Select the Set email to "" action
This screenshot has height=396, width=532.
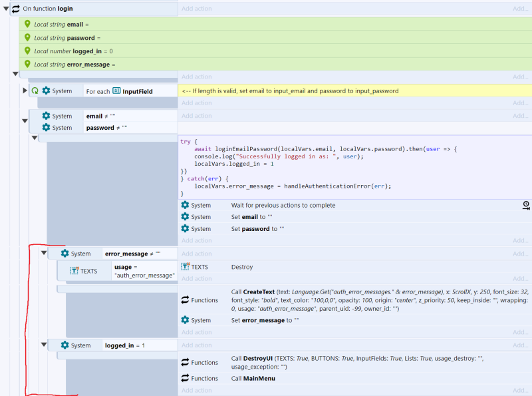pyautogui.click(x=355, y=217)
